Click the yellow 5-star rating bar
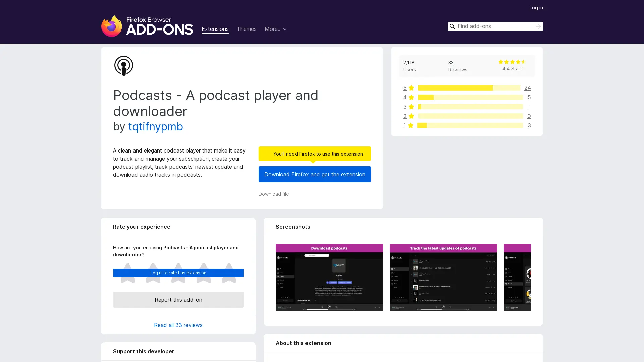Screen dimensions: 644x362 pos(454,88)
